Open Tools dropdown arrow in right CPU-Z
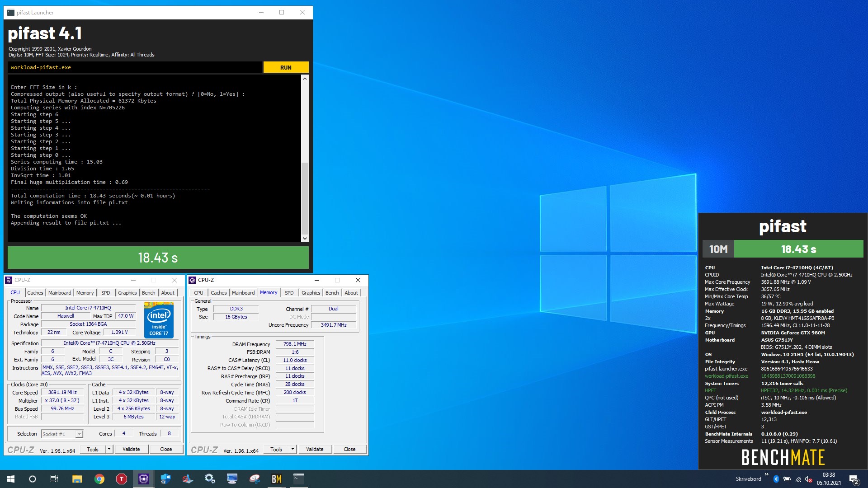Screen dimensions: 868x488 pyautogui.click(x=292, y=449)
